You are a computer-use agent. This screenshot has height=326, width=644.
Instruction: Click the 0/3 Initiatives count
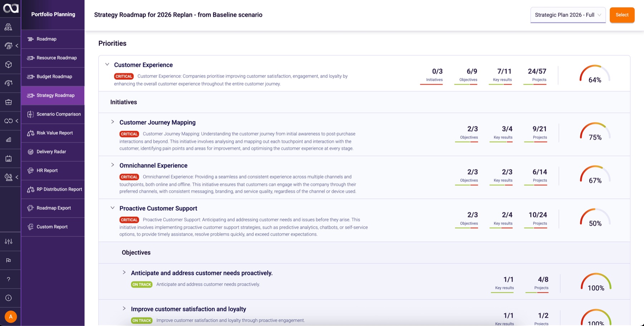[x=437, y=71]
